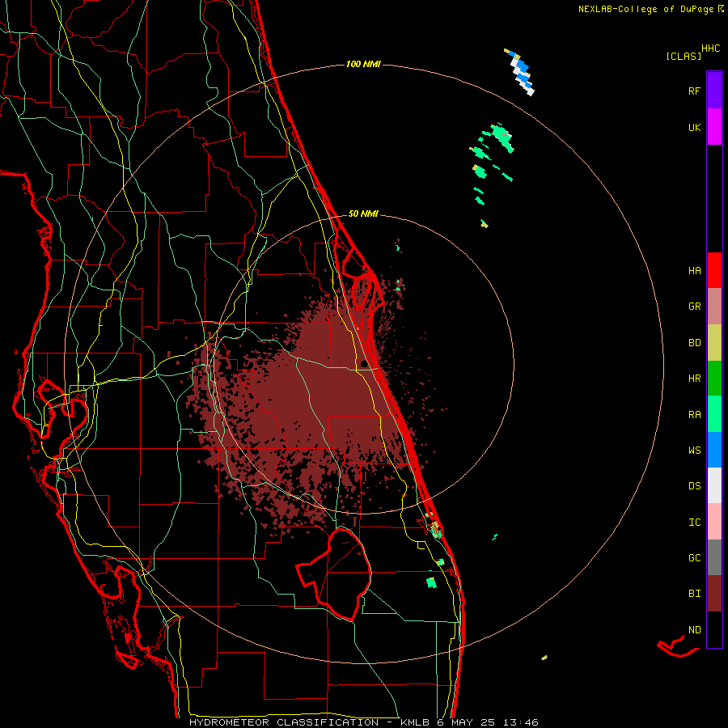The image size is (728, 728).
Task: Click the HA red legend swatch
Action: pyautogui.click(x=714, y=270)
